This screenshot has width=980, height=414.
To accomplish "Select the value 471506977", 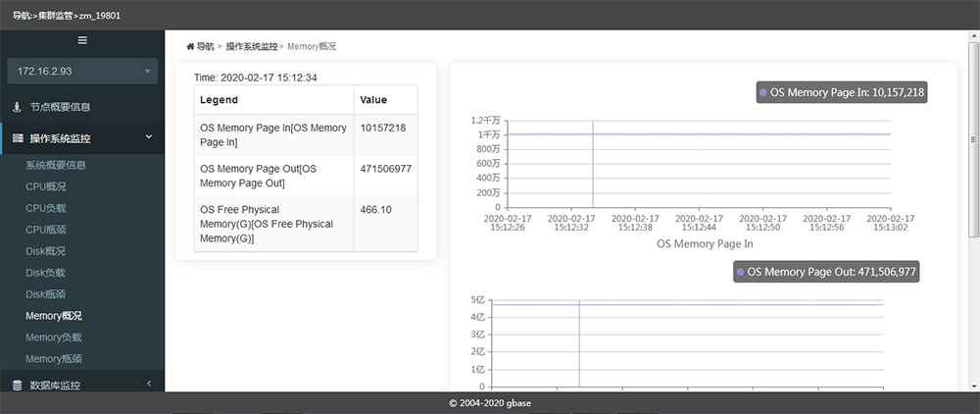I will (x=385, y=169).
